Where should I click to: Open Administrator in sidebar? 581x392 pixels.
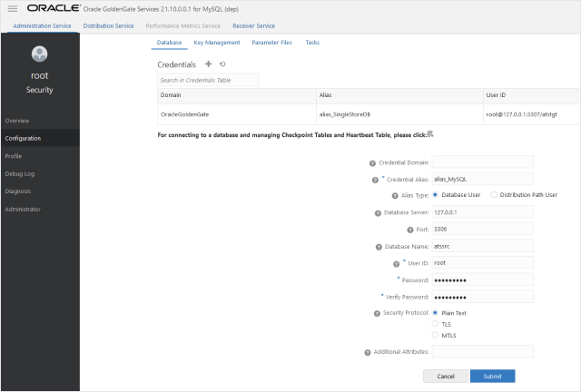(40, 209)
